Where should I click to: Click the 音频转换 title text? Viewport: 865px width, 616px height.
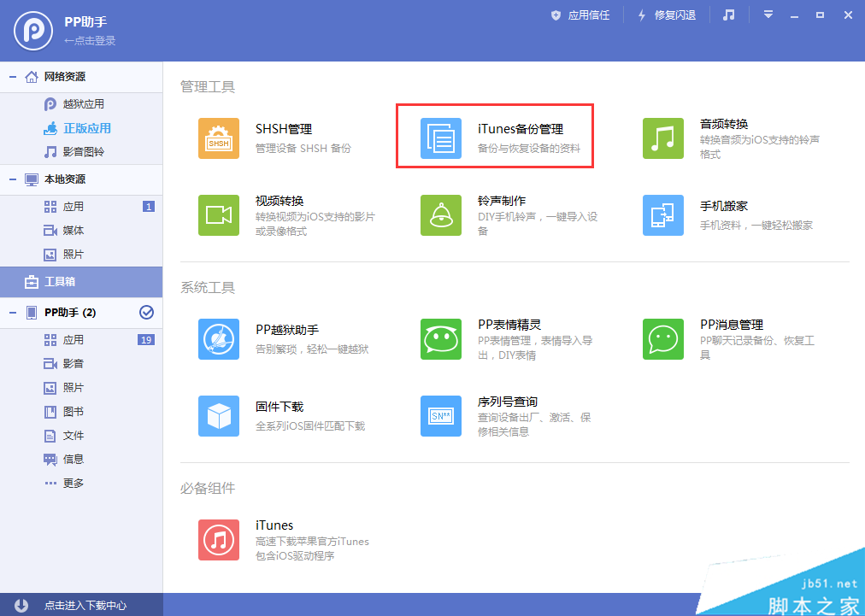724,124
